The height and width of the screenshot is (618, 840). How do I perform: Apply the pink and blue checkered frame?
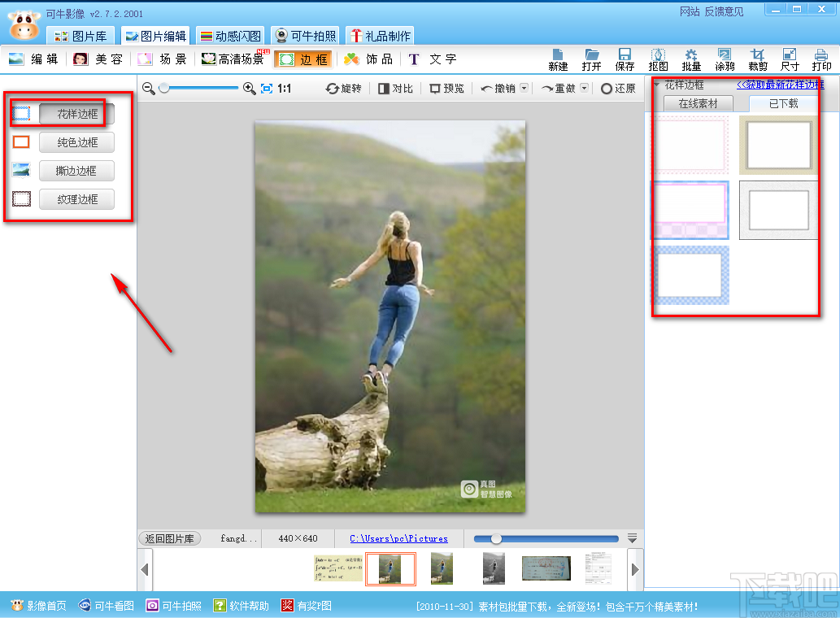point(690,210)
